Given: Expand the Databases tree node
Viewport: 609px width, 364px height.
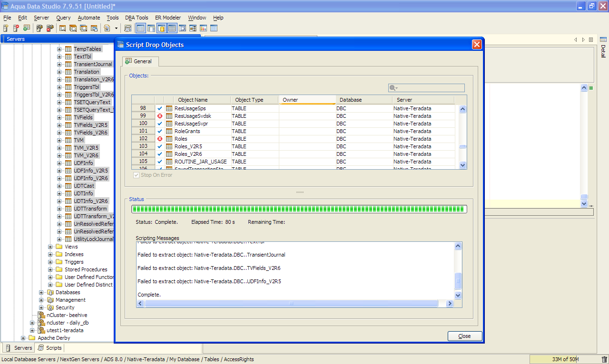Looking at the screenshot, I should coord(41,292).
